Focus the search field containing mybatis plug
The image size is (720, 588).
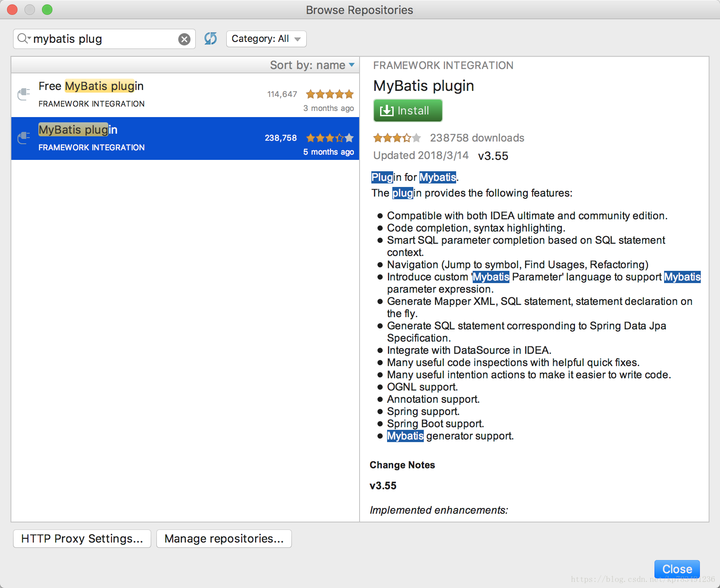coord(104,39)
